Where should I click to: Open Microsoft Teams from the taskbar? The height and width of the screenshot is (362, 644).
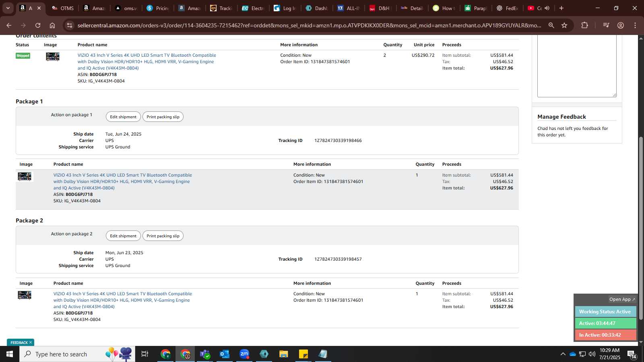pyautogui.click(x=205, y=354)
